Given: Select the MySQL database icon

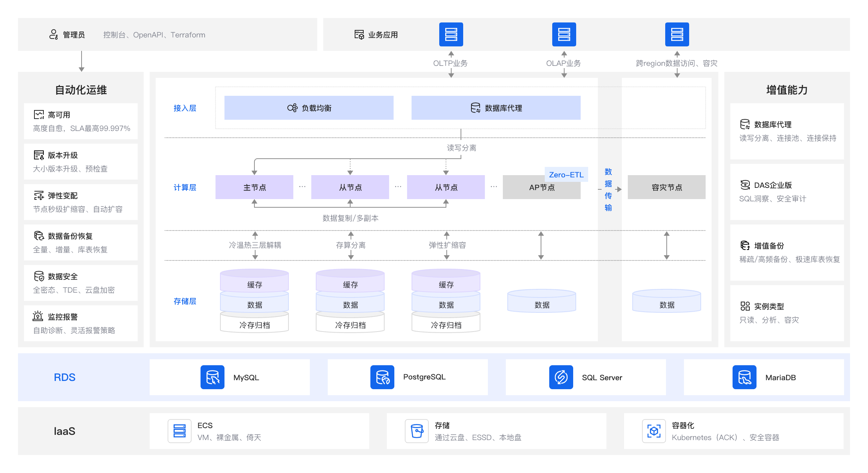Looking at the screenshot, I should [x=212, y=377].
